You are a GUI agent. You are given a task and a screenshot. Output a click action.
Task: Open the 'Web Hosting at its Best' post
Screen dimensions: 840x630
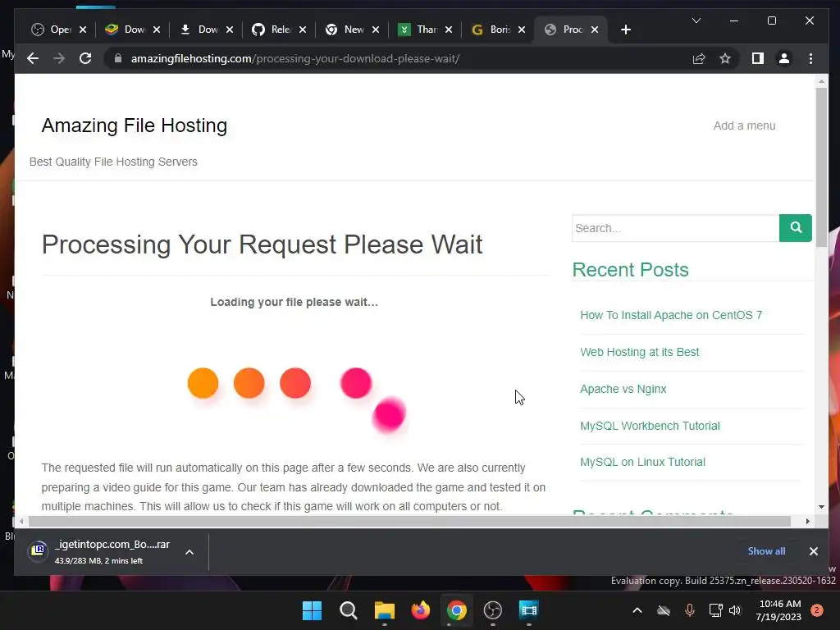640,352
